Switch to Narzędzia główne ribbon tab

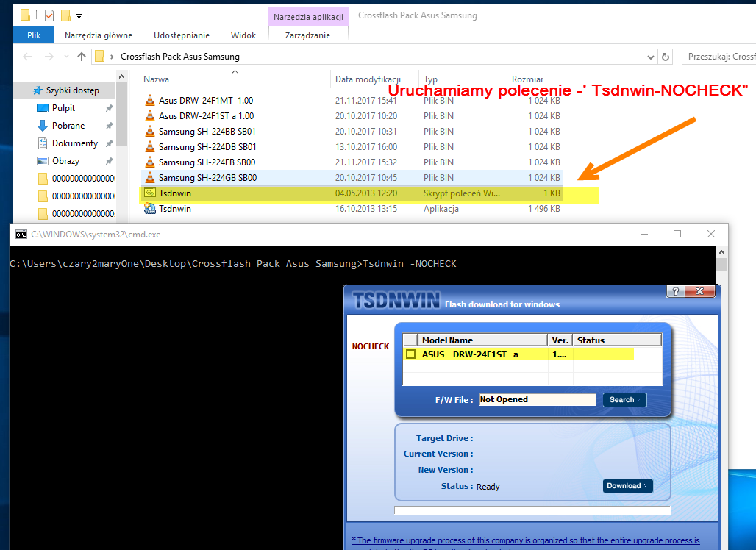(x=99, y=35)
